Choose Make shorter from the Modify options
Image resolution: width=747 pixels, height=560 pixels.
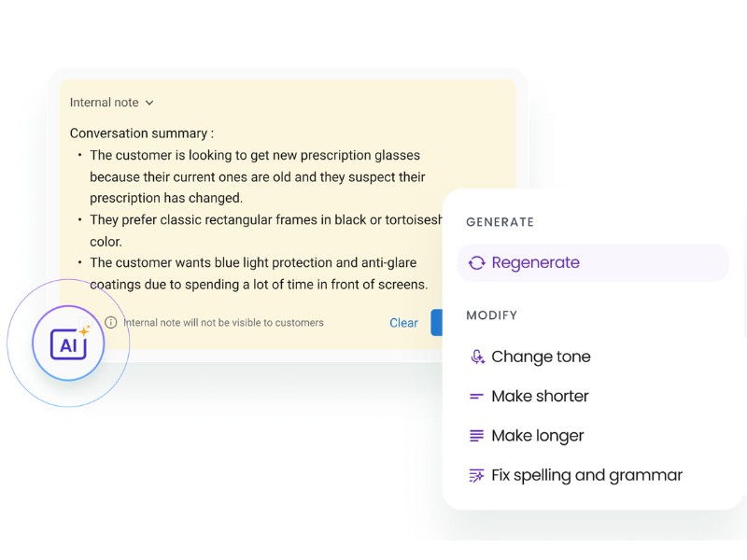tap(540, 396)
